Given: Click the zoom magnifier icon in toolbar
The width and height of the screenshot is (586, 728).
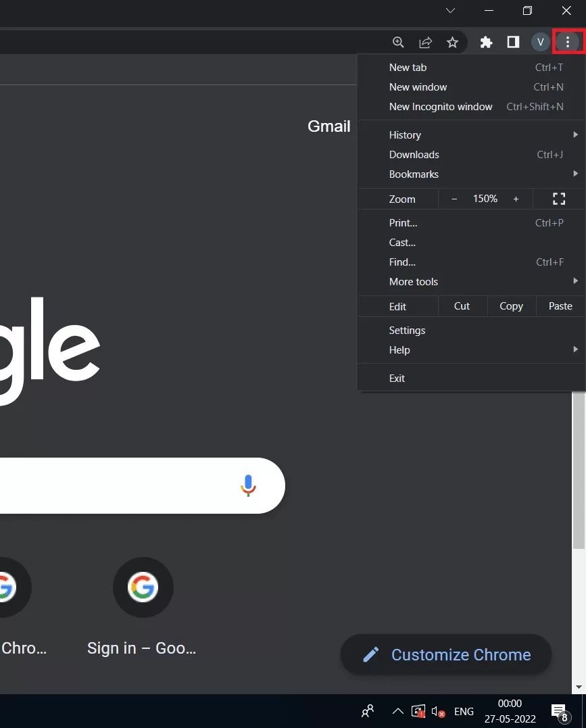Looking at the screenshot, I should point(398,42).
